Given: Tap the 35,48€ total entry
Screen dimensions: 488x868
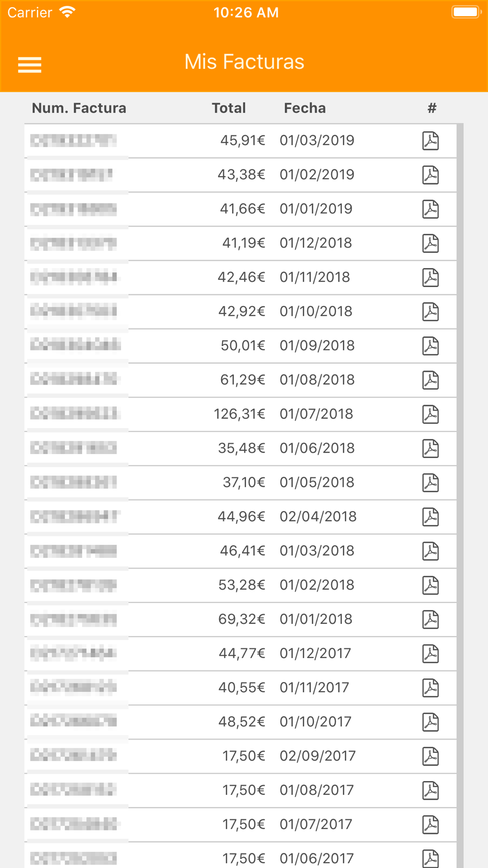Looking at the screenshot, I should point(242,448).
